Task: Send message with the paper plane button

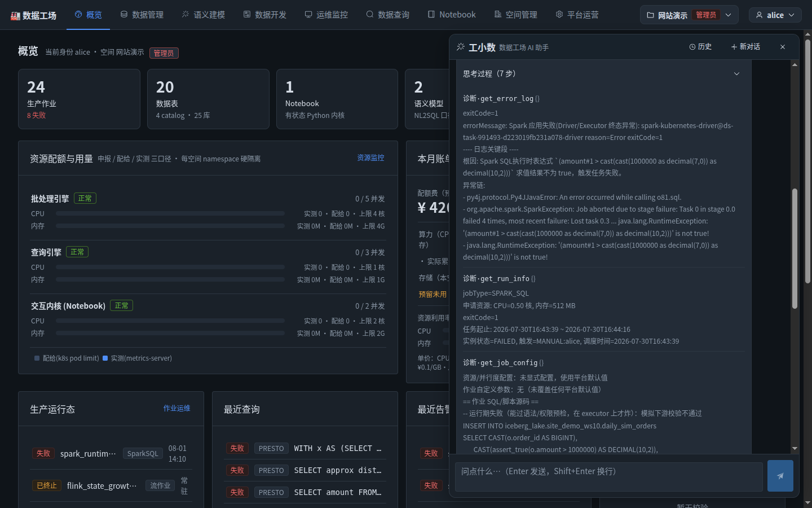Action: [x=780, y=476]
